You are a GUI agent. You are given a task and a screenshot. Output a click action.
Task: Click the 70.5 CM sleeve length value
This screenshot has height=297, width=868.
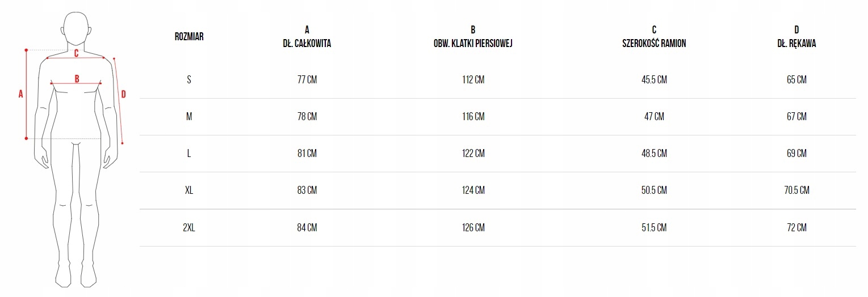click(x=796, y=190)
